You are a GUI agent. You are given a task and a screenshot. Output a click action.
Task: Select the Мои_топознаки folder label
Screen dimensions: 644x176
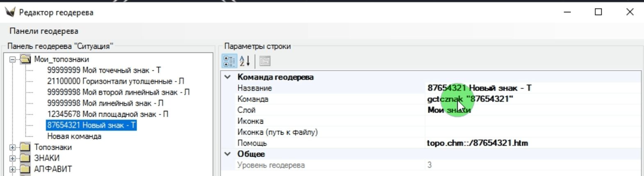(62, 59)
